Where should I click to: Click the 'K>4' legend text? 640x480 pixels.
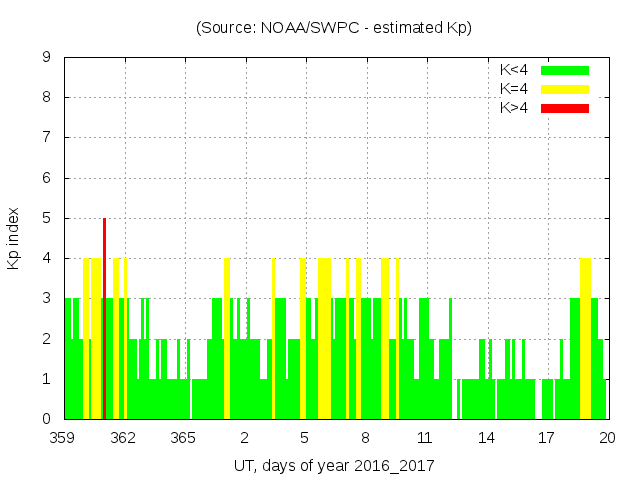tap(514, 108)
